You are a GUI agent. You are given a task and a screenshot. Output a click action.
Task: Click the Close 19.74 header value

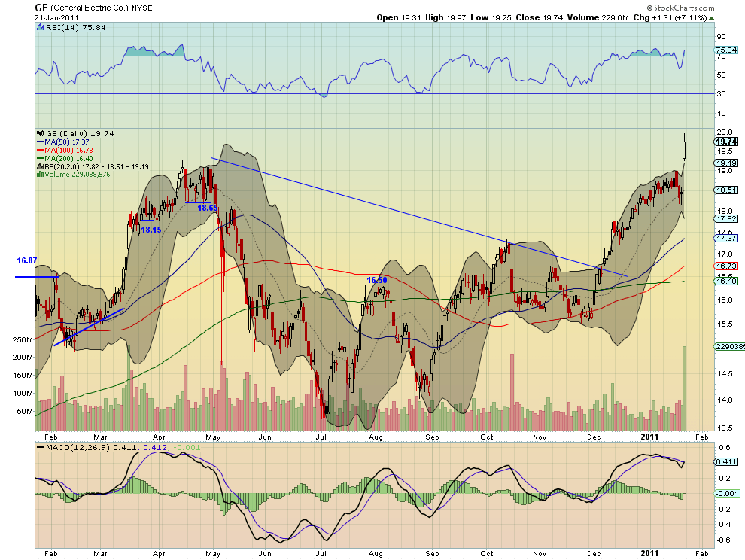click(x=540, y=17)
